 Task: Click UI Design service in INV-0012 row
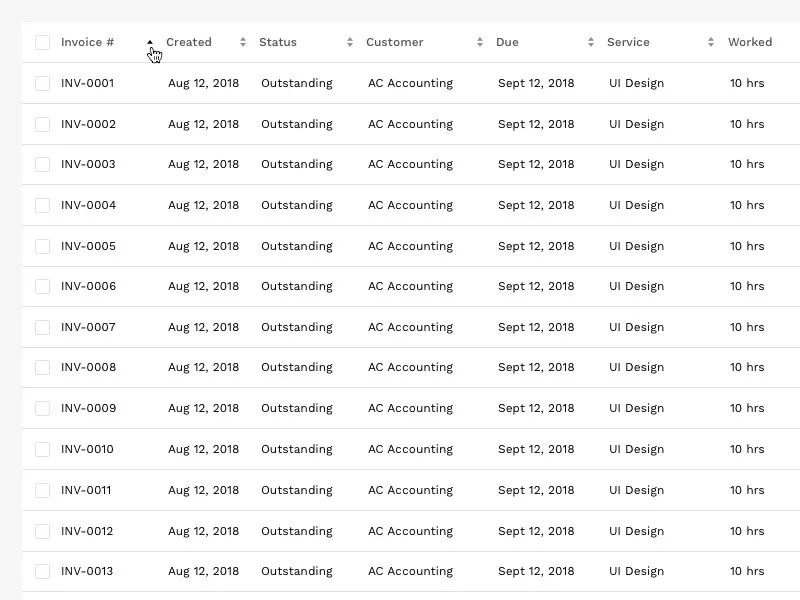click(x=637, y=531)
